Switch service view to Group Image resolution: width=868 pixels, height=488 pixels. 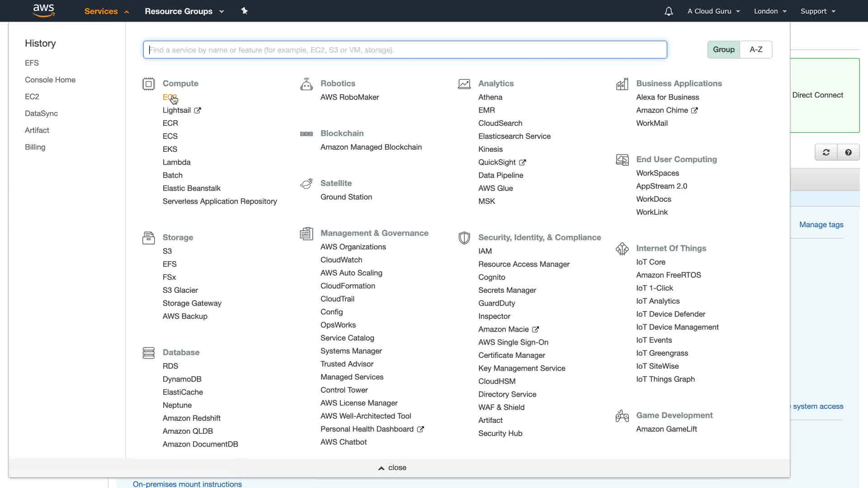723,50
